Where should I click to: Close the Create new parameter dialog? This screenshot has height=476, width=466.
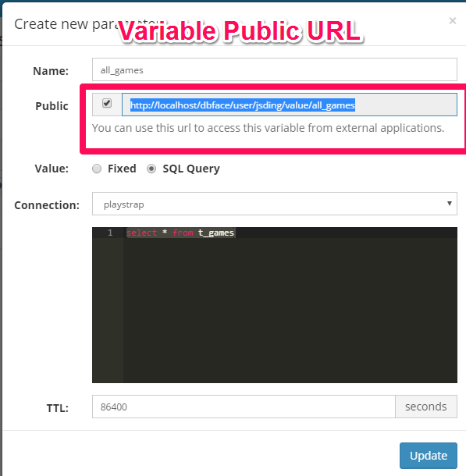coord(452,20)
